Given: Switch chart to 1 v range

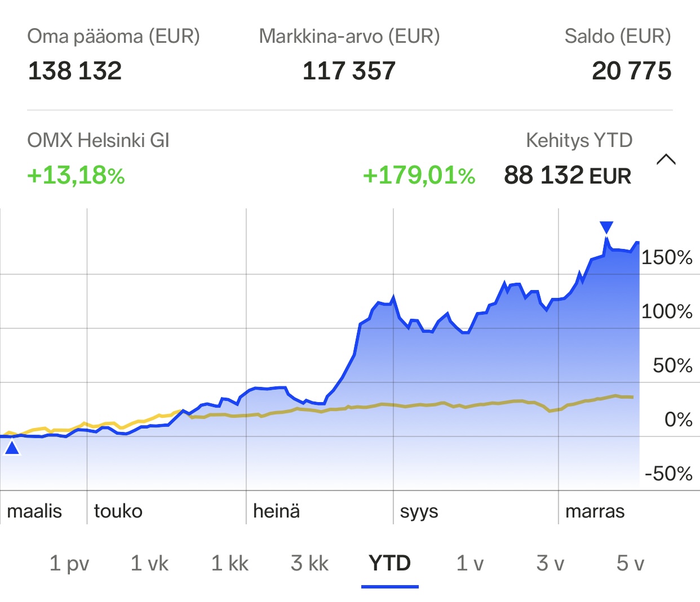Looking at the screenshot, I should coord(469,563).
